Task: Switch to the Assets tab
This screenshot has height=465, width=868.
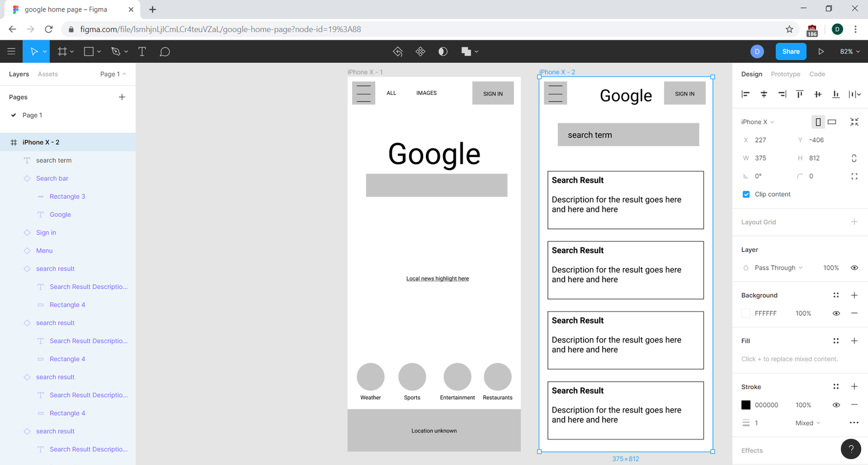Action: [48, 74]
